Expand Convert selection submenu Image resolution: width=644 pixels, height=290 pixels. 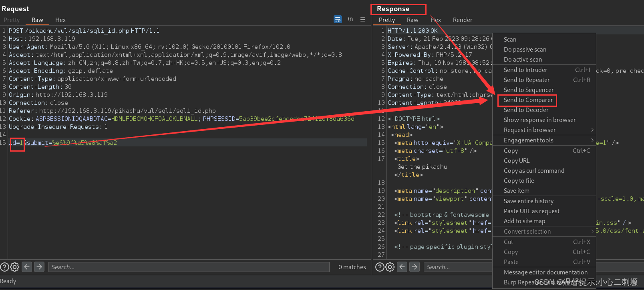pyautogui.click(x=544, y=231)
